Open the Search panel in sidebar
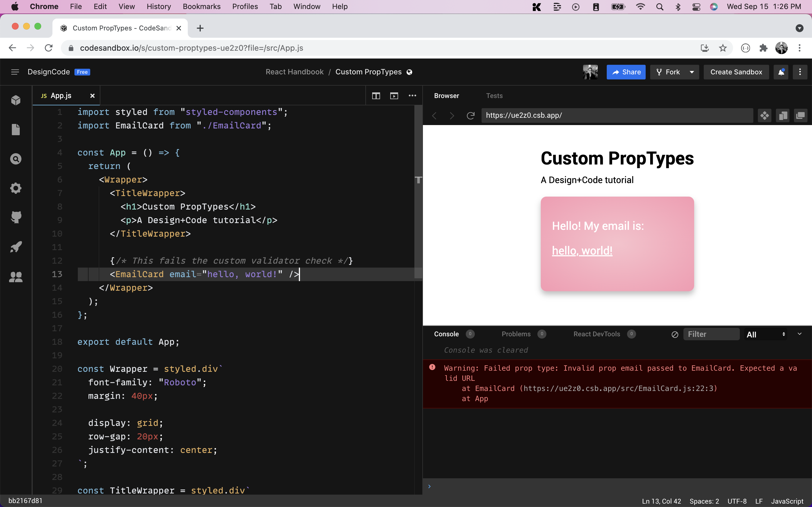This screenshot has width=812, height=507. [16, 159]
